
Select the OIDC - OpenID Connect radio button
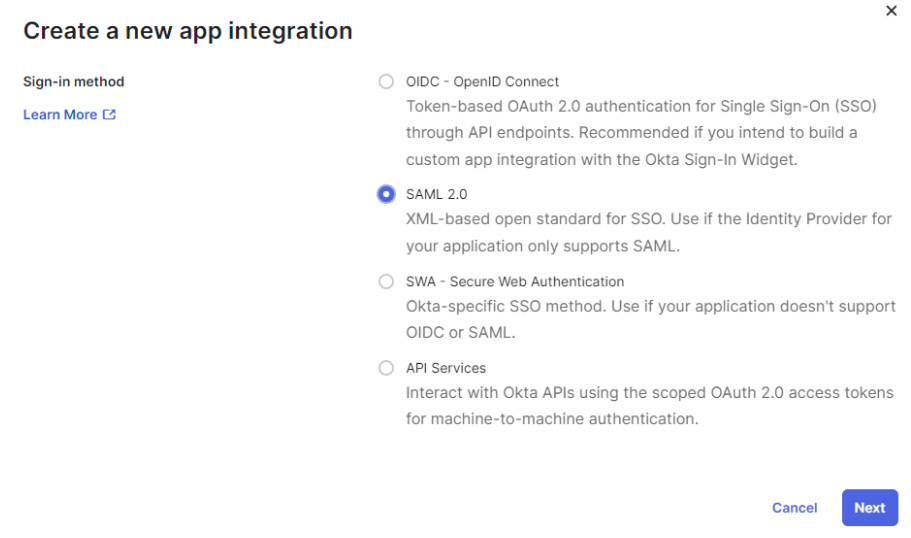386,82
